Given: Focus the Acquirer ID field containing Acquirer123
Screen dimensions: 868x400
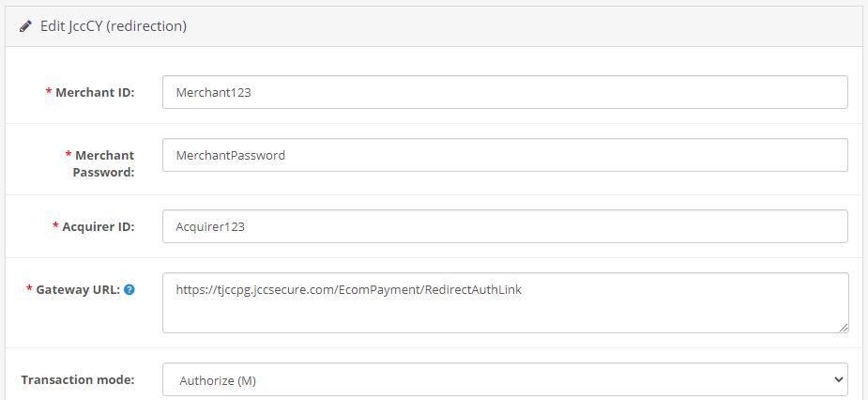Looking at the screenshot, I should pyautogui.click(x=505, y=226).
